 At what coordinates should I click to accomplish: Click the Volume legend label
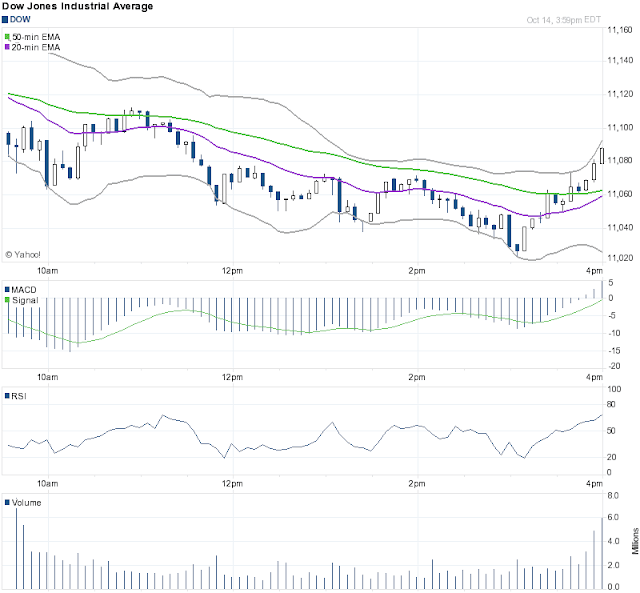[x=27, y=503]
